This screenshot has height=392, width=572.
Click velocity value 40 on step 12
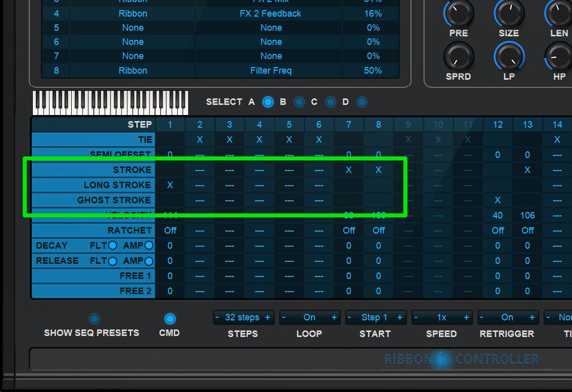click(x=498, y=215)
